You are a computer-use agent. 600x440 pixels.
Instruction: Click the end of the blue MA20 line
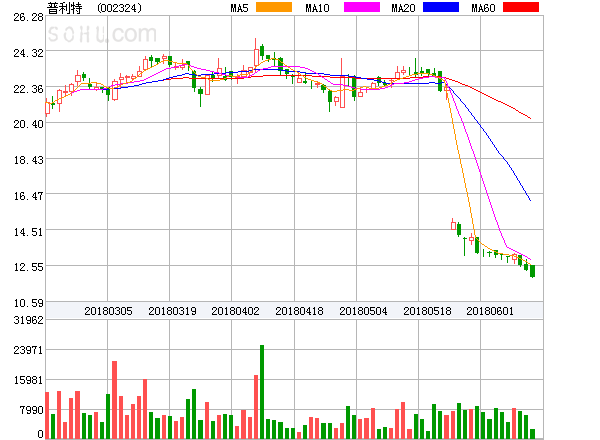pyautogui.click(x=530, y=200)
